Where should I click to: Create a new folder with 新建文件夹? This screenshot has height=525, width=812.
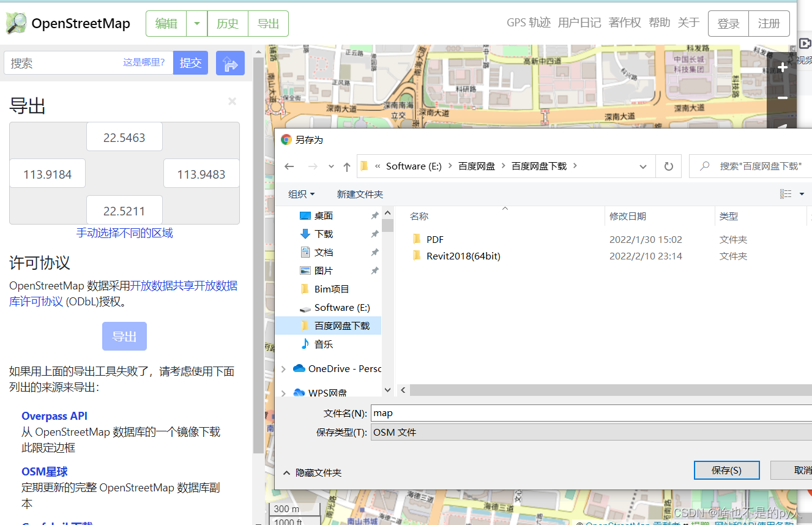pyautogui.click(x=360, y=194)
